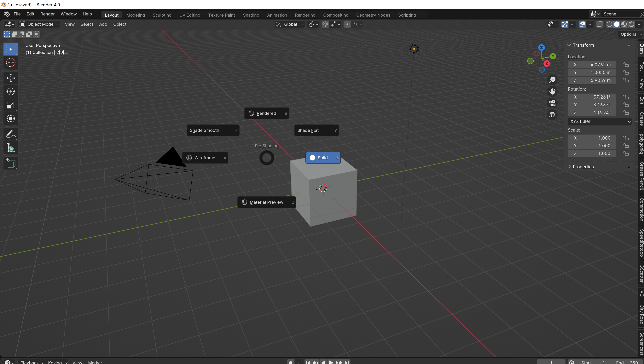Open the Tool sidebar tab

pyautogui.click(x=641, y=67)
